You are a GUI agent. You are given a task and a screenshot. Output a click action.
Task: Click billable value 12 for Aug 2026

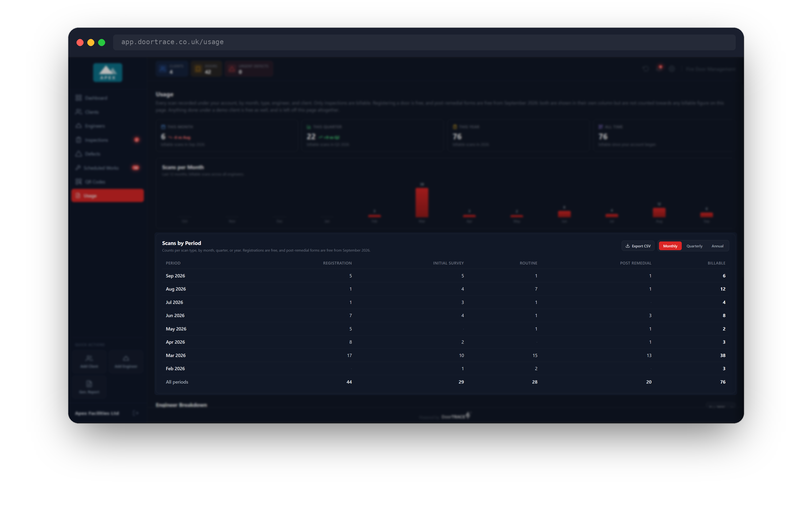pos(722,289)
